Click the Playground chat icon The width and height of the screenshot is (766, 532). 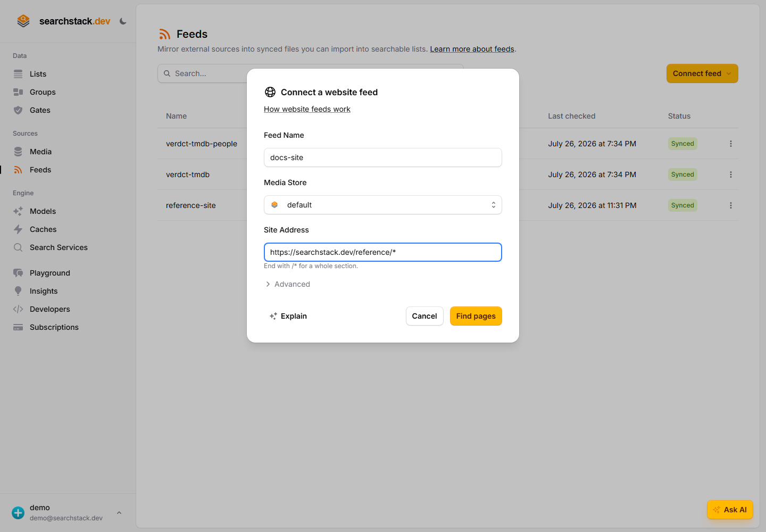click(18, 273)
